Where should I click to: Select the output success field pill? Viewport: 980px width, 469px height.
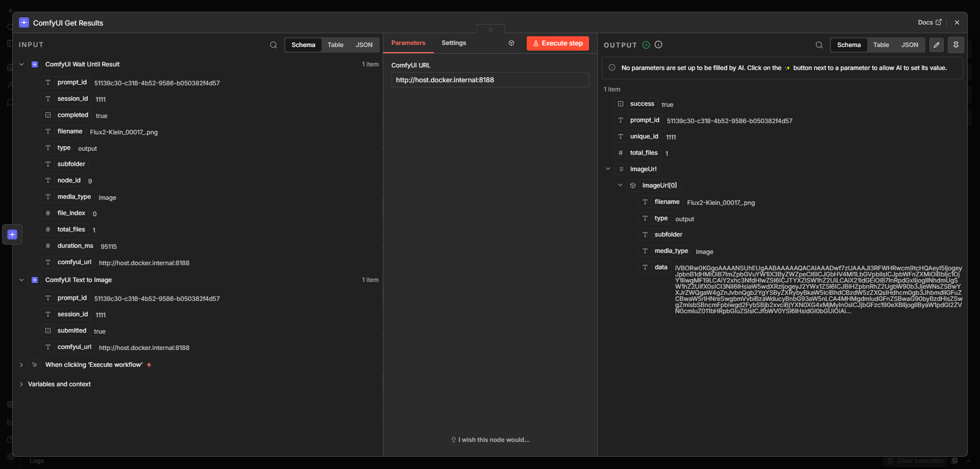(636, 104)
